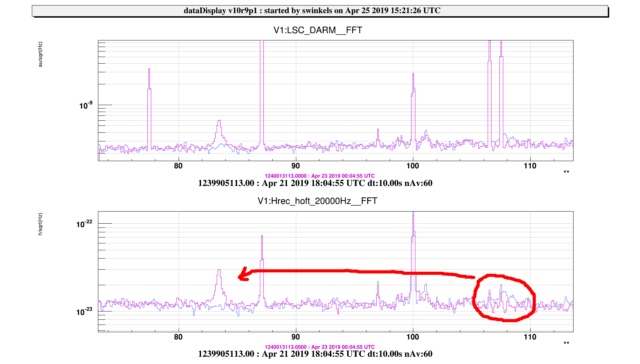This screenshot has height=364, width=640.
Task: Click the bottom plot's black Apr 21 timestamp
Action: 315,354
